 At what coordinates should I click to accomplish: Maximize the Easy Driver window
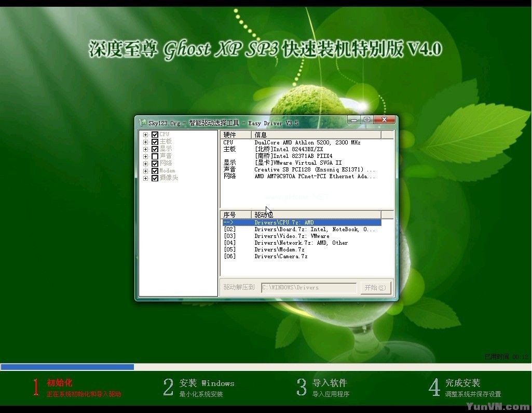pyautogui.click(x=367, y=119)
